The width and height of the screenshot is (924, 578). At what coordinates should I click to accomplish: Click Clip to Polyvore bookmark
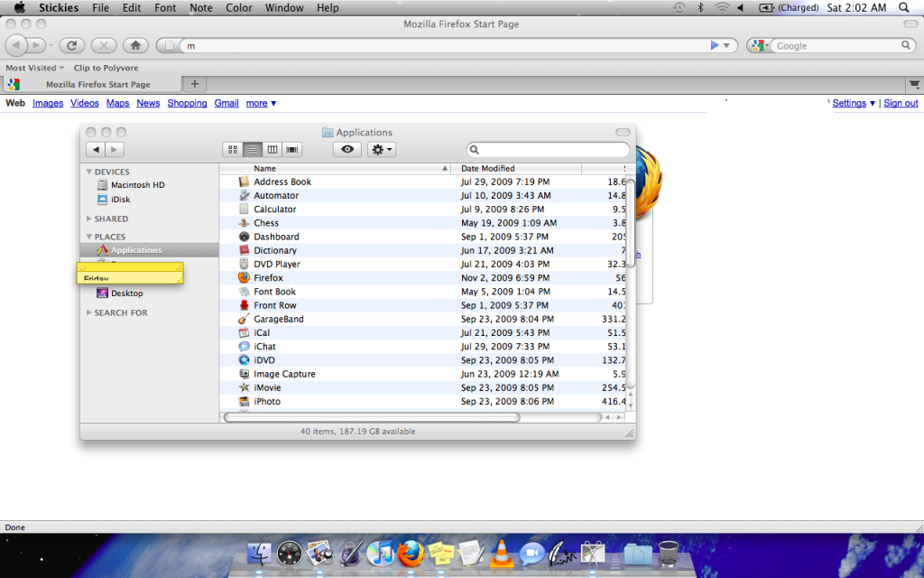coord(106,68)
